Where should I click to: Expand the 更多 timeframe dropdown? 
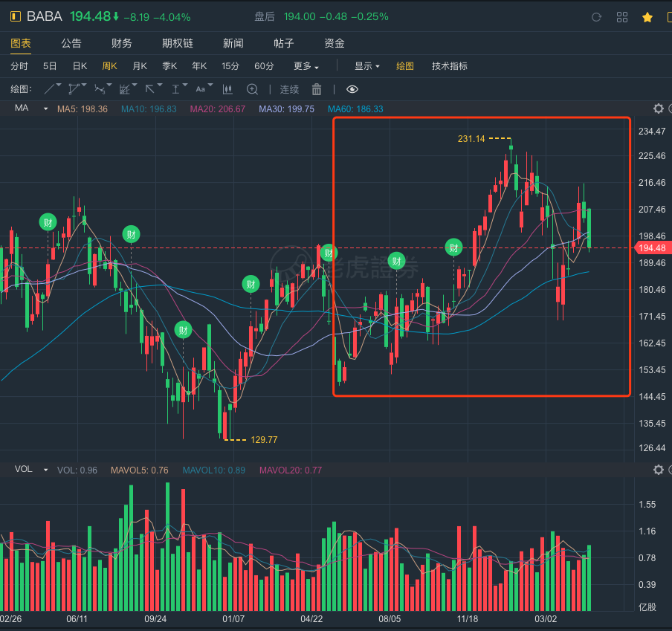[x=306, y=66]
